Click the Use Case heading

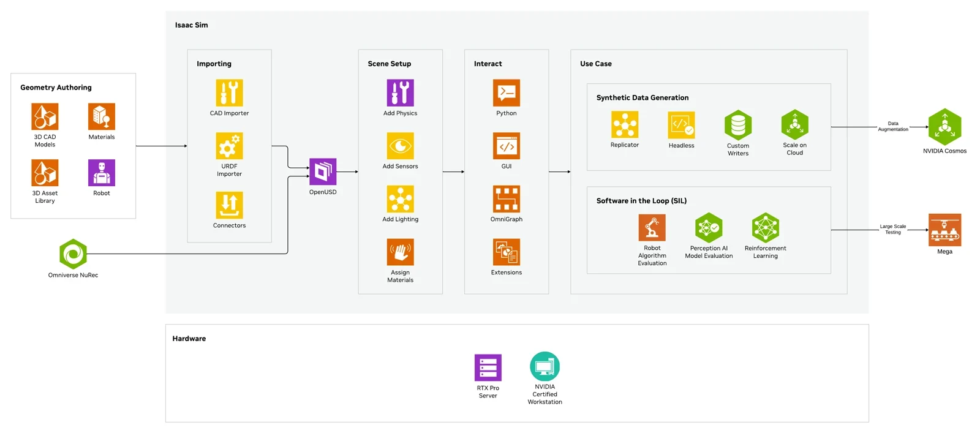click(596, 64)
